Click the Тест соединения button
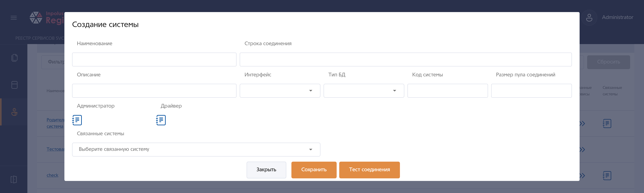Image resolution: width=644 pixels, height=193 pixels. coord(369,170)
